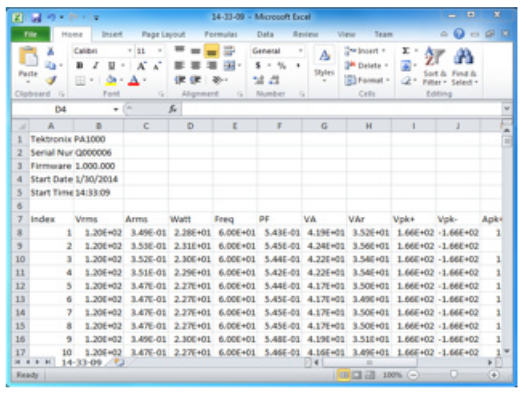Open the General number format dropdown

point(300,51)
